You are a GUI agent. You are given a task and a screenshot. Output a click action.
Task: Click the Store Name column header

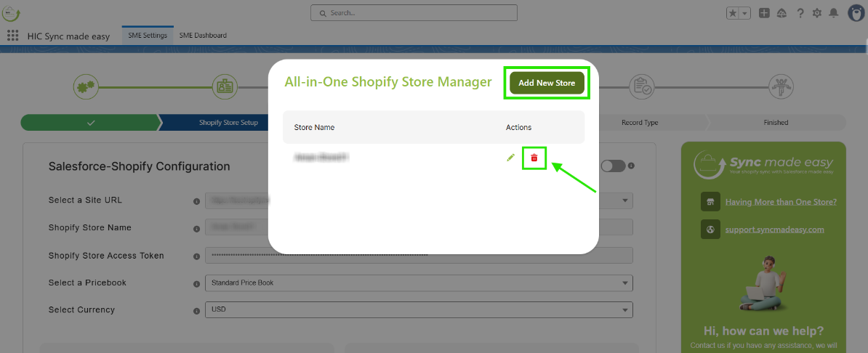pos(315,127)
